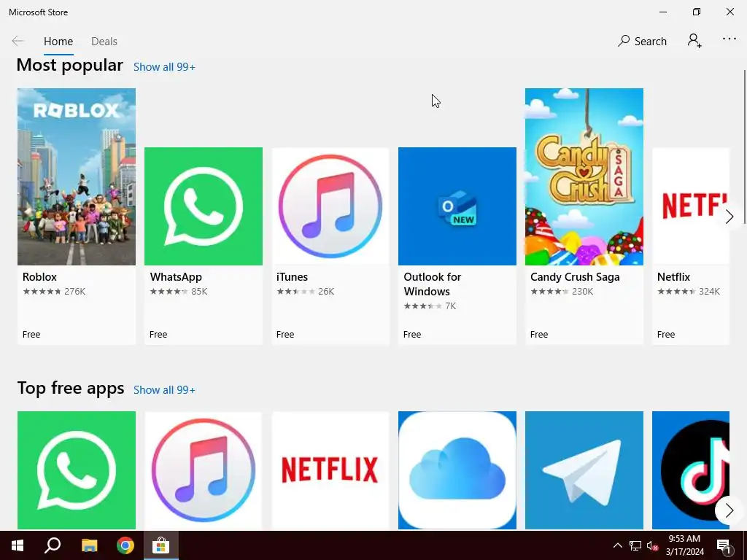Open WhatsApp icon in Top free apps
This screenshot has height=560, width=747.
coord(76,470)
